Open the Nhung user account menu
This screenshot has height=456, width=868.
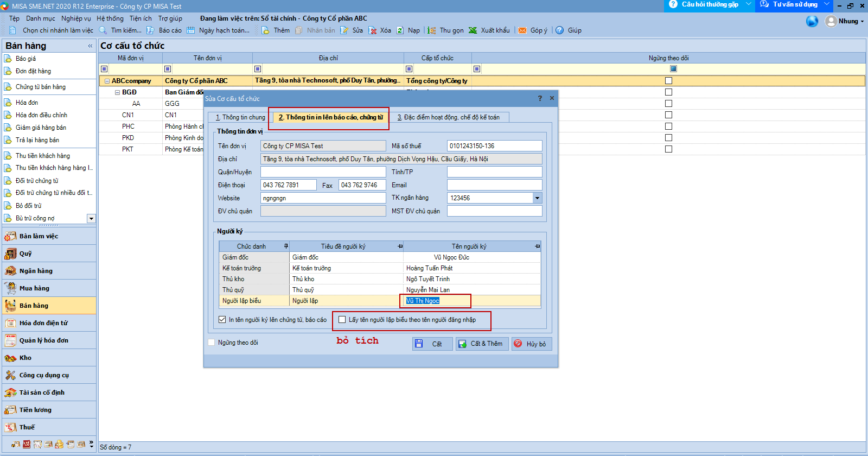click(844, 21)
